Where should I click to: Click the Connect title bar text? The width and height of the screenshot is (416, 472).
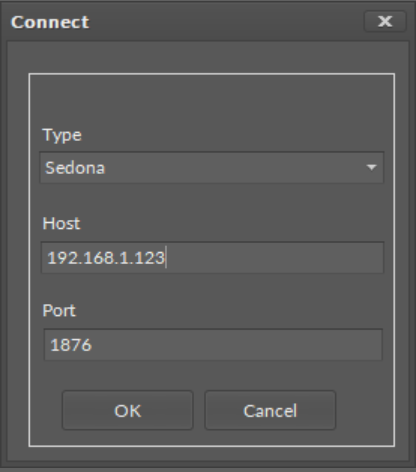pos(50,22)
